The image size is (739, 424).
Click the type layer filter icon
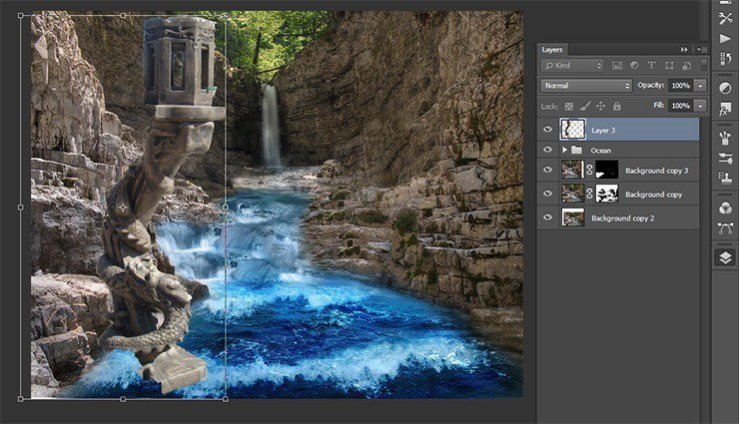[x=649, y=66]
